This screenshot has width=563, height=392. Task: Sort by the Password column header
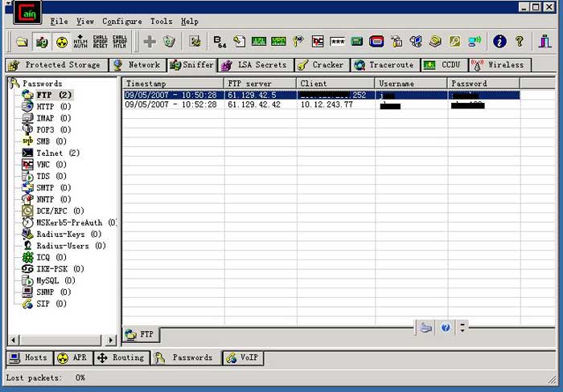483,84
